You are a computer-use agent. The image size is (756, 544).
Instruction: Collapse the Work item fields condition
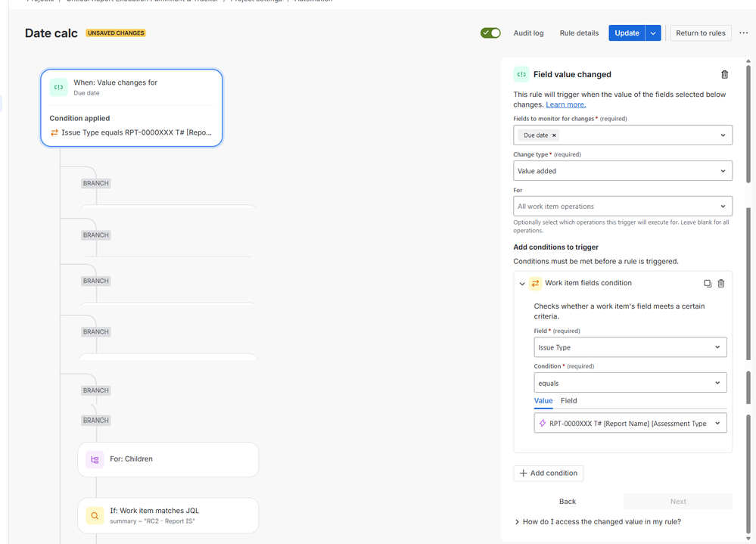pos(521,283)
